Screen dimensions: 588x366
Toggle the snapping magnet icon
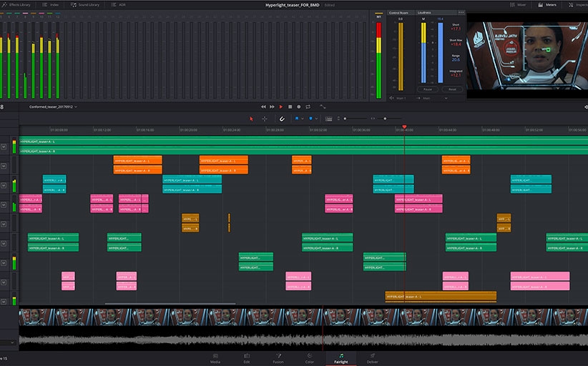point(282,118)
